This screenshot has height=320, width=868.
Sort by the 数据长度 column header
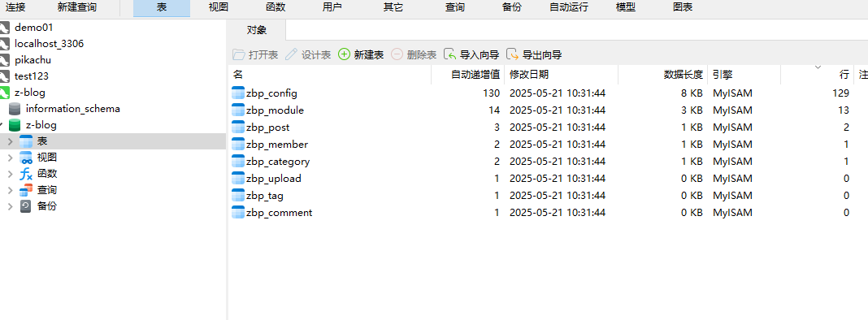[662, 75]
